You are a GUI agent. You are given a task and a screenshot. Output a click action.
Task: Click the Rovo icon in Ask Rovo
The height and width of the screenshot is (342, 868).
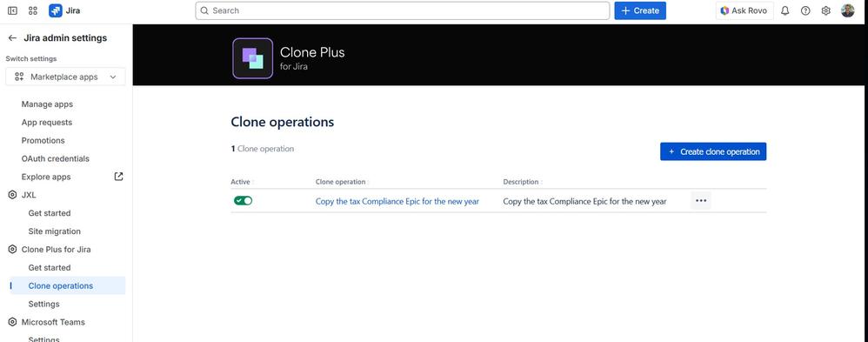pyautogui.click(x=724, y=10)
